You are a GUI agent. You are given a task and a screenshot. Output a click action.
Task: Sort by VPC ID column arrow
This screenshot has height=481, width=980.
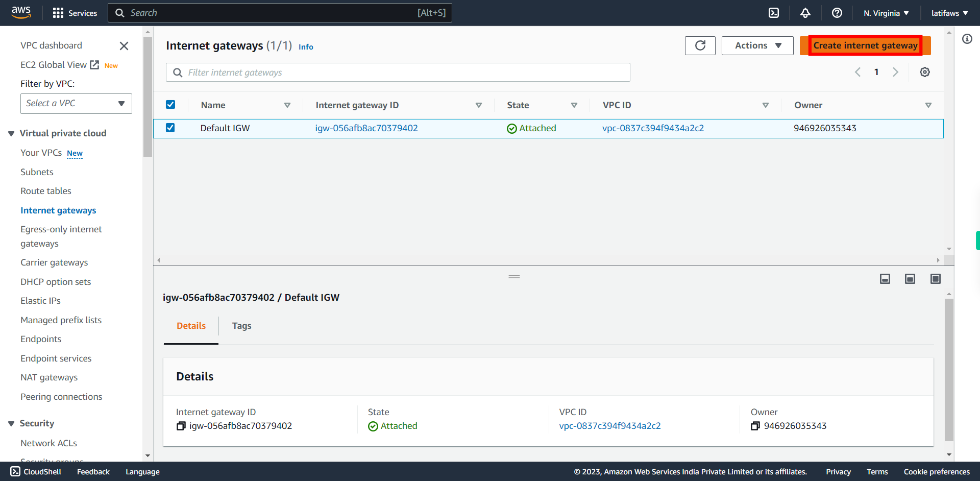[x=766, y=105]
